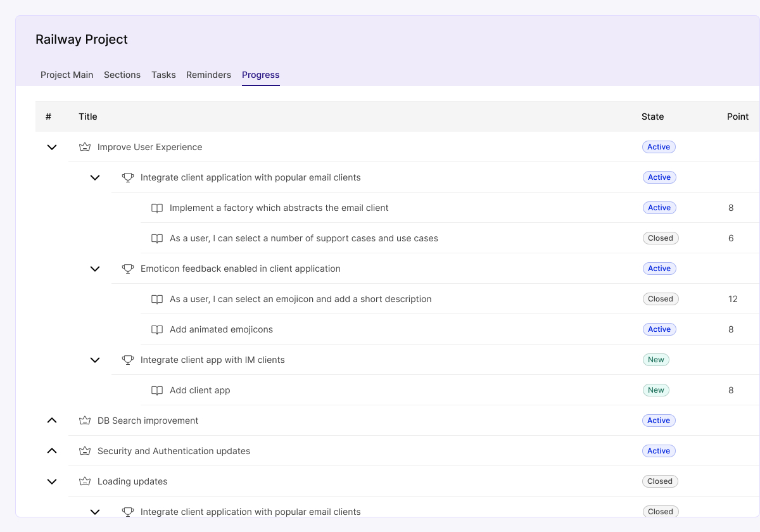Click the Point column header
Viewport: 760px width, 532px height.
738,117
